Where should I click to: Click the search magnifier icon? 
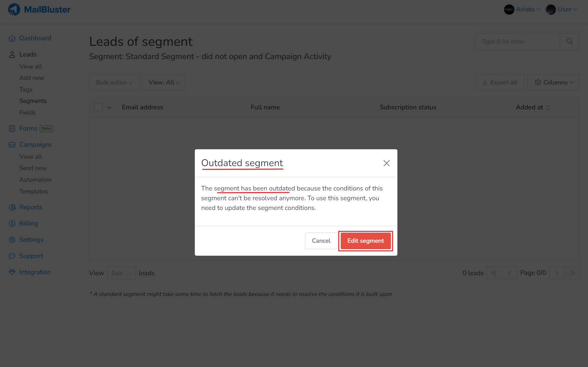pos(569,42)
